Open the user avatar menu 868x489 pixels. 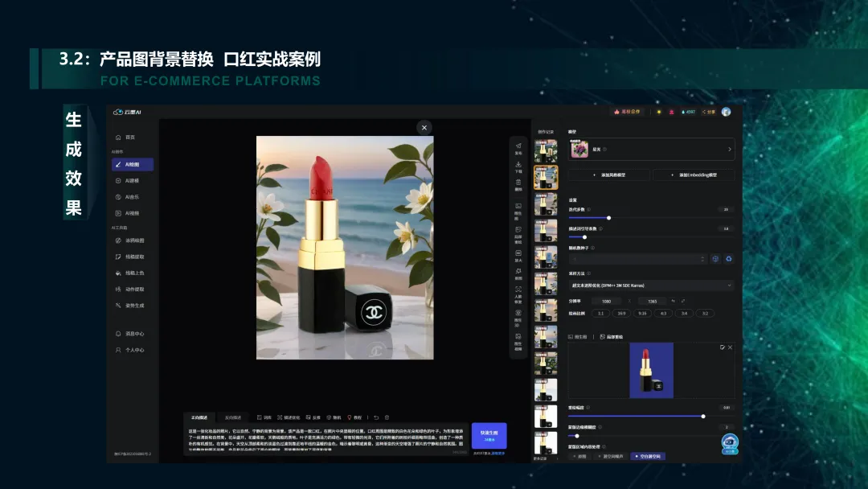click(727, 112)
